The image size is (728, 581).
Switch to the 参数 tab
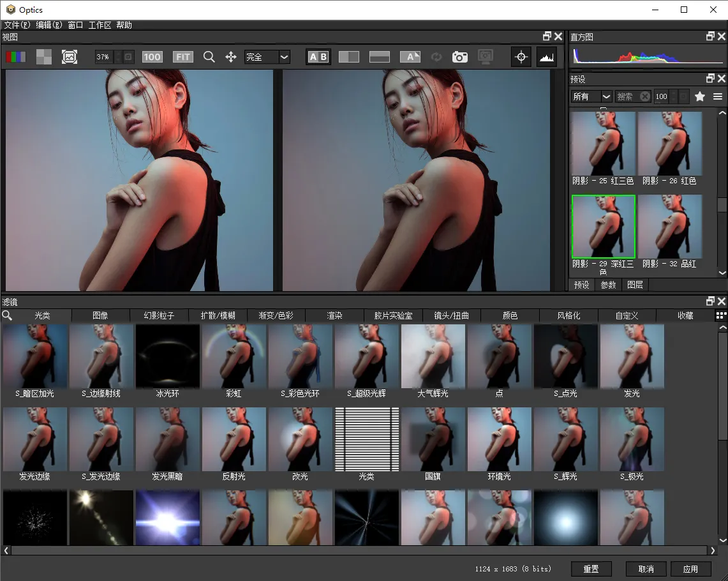608,285
